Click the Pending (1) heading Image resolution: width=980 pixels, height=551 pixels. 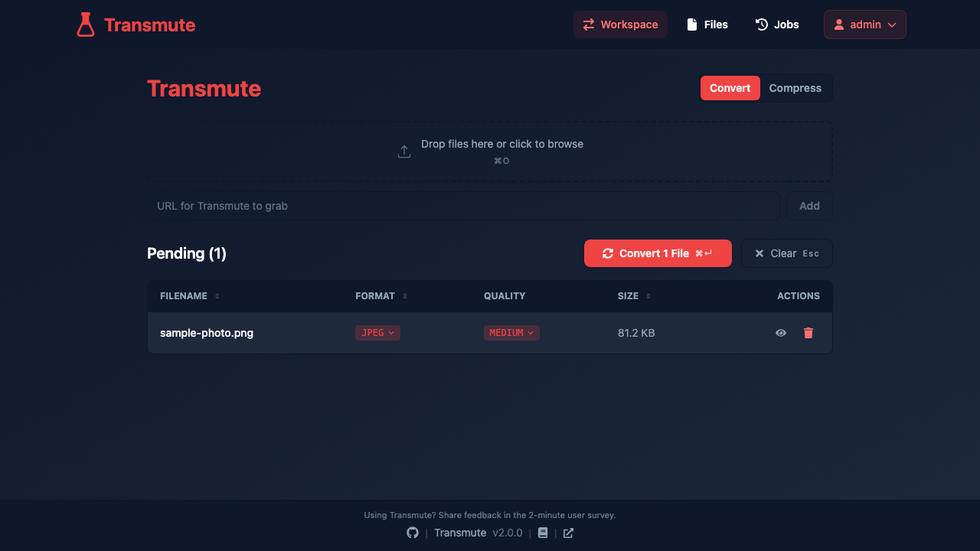click(x=187, y=253)
